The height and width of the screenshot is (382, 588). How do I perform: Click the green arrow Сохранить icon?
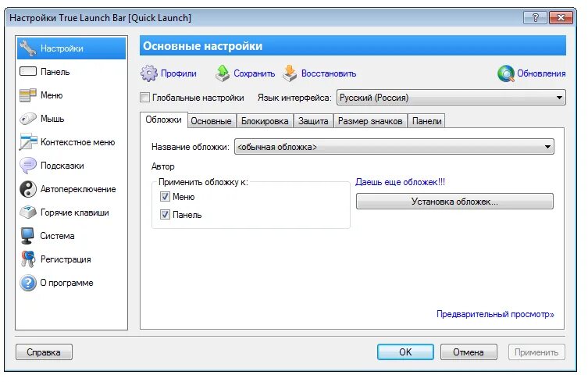(x=223, y=73)
